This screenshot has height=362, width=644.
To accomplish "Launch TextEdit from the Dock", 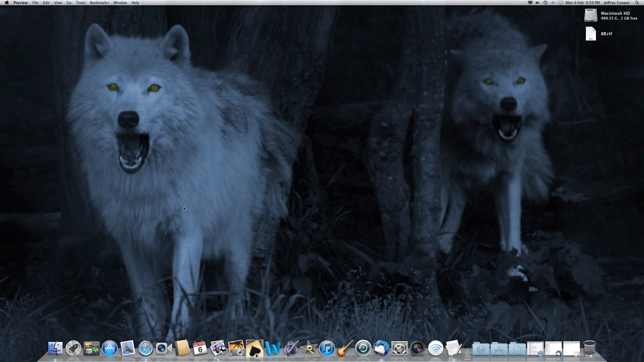I will tap(454, 348).
